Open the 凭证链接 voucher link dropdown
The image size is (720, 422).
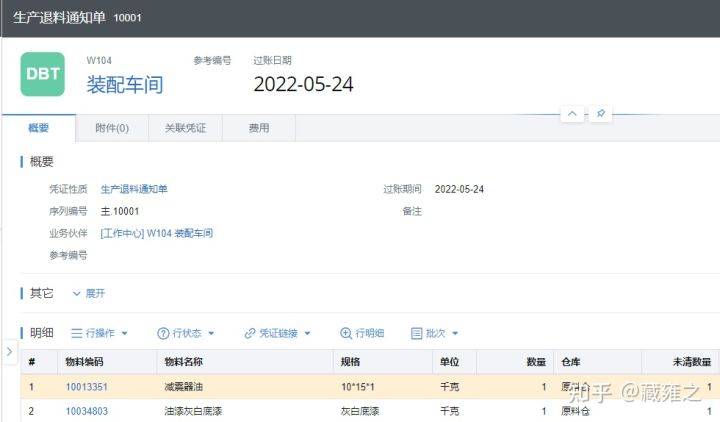pos(277,333)
